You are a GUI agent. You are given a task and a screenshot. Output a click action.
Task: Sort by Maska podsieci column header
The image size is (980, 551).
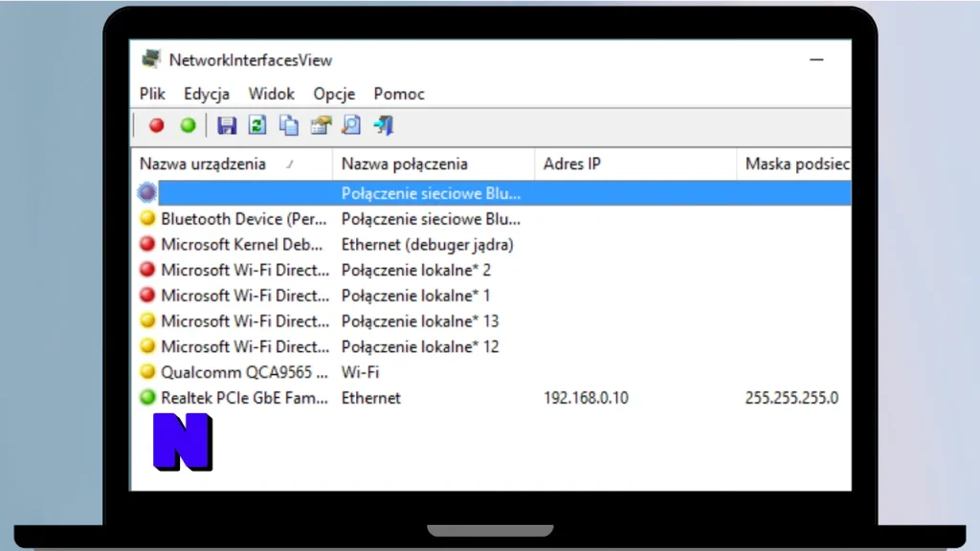794,164
